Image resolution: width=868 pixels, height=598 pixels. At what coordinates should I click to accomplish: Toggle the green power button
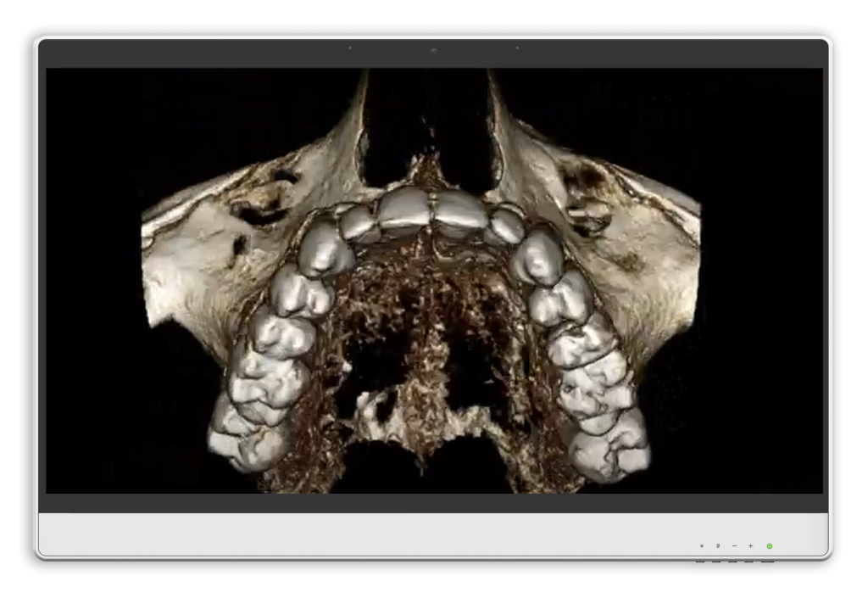point(770,546)
